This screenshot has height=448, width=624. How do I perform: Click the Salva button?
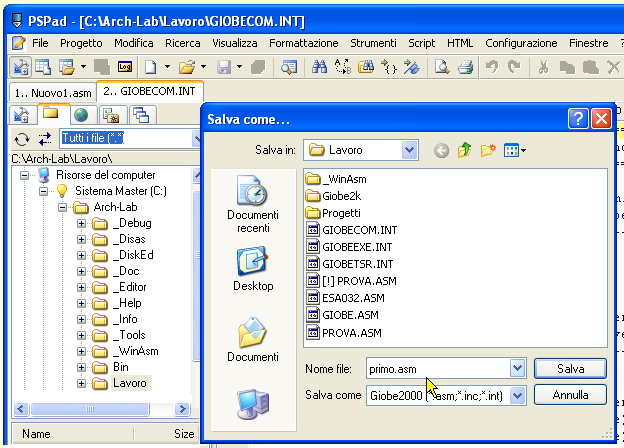[570, 368]
